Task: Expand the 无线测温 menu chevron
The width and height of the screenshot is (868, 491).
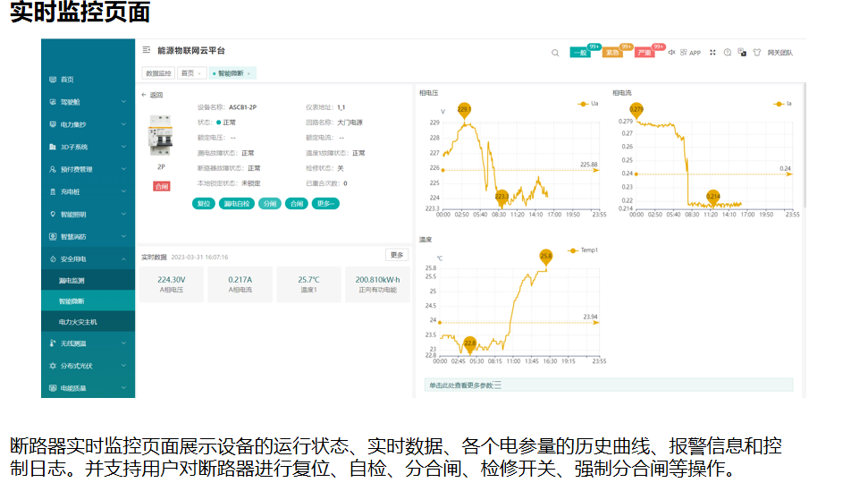Action: [123, 343]
